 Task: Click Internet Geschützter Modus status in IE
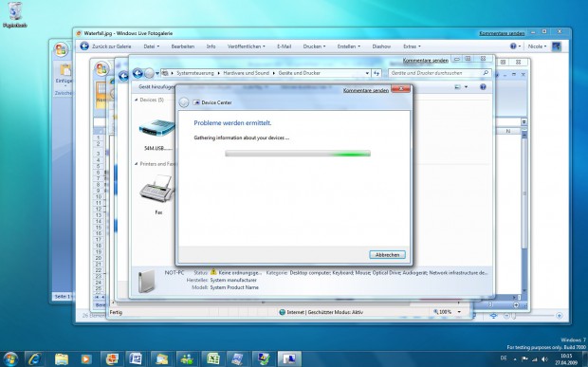(x=321, y=312)
